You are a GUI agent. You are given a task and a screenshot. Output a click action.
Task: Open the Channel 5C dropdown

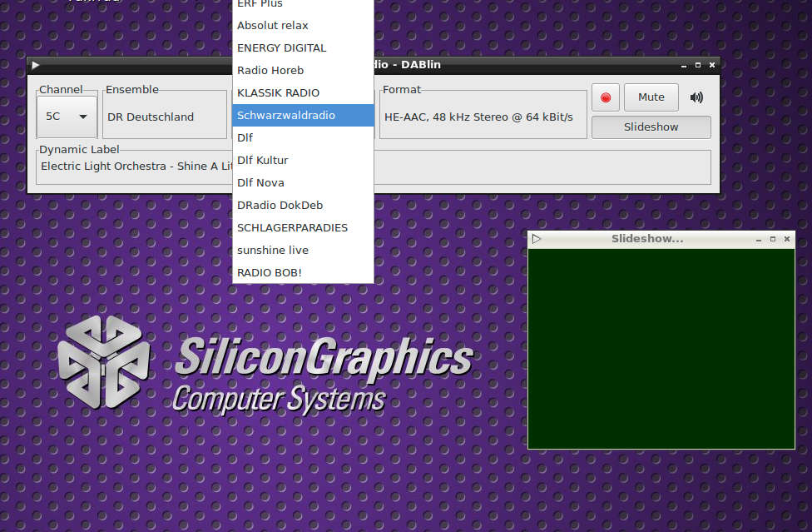click(67, 117)
